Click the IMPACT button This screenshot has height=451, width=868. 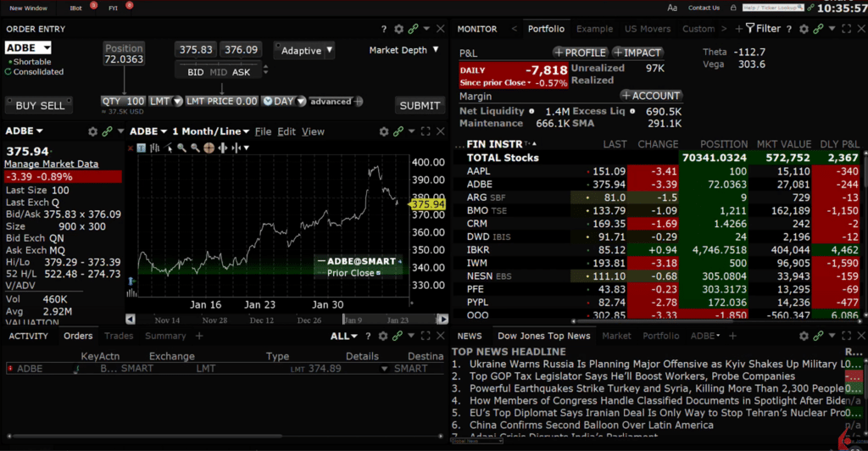(x=637, y=53)
